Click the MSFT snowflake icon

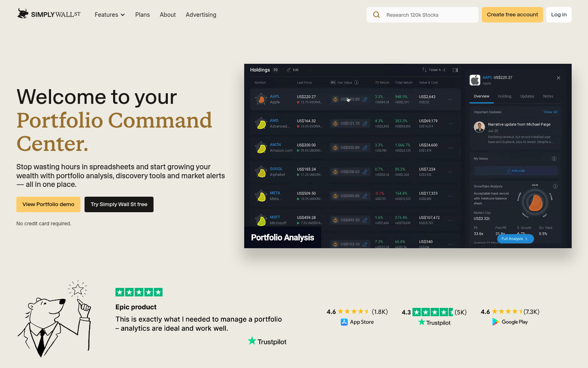261,220
